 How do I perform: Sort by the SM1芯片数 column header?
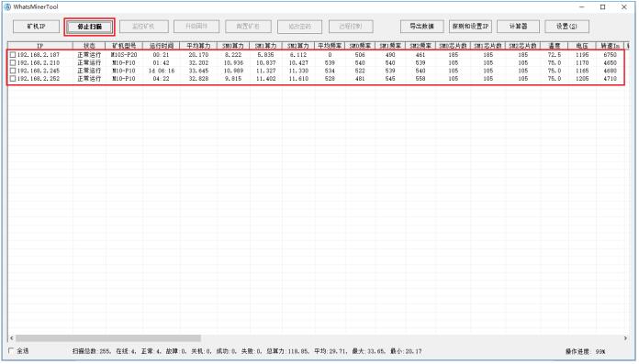click(488, 46)
